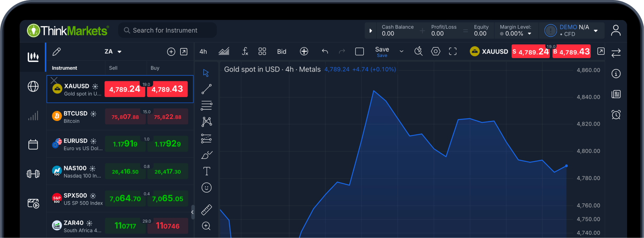Click the square layout icon beside Save
The height and width of the screenshot is (238, 644).
359,52
